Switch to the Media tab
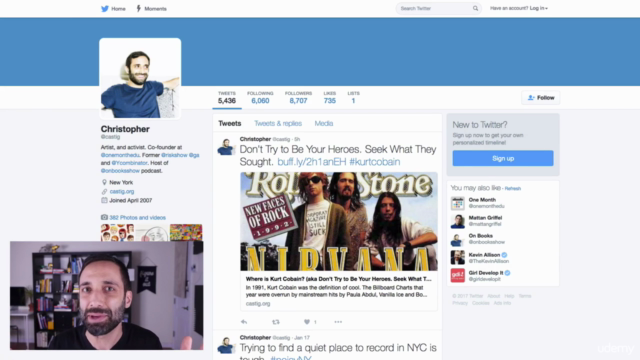This screenshot has height=360, width=640. click(324, 123)
